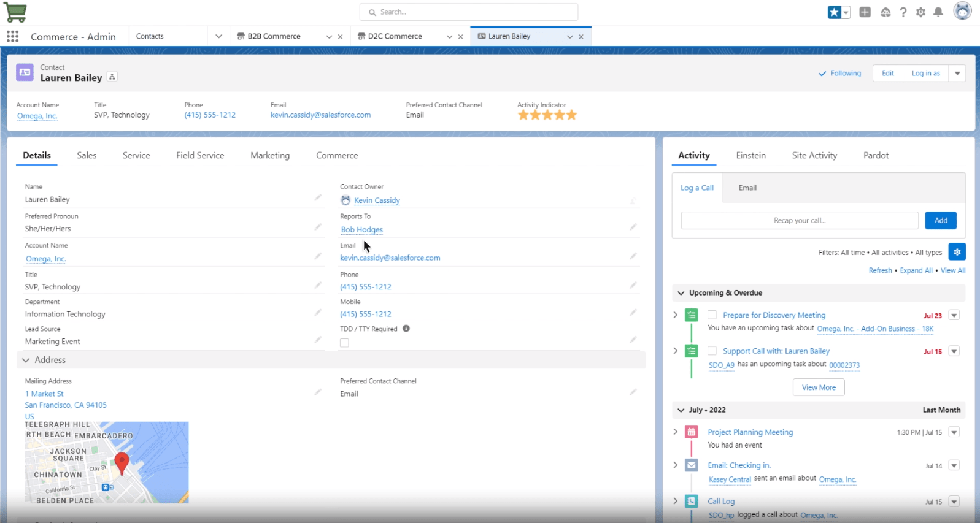Click the Project Planning Meeting event icon
This screenshot has height=523, width=980.
tap(692, 432)
